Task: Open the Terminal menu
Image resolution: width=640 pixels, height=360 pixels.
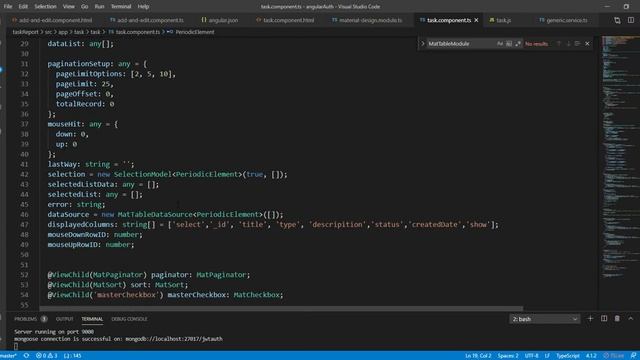Action: point(121,7)
